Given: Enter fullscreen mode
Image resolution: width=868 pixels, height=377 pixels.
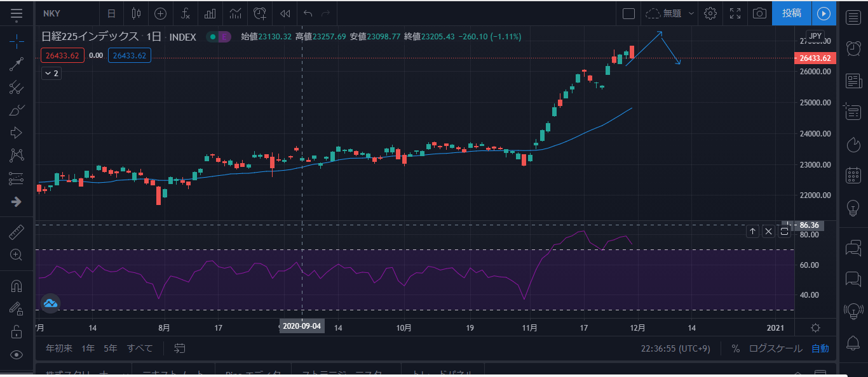Looking at the screenshot, I should coord(735,13).
